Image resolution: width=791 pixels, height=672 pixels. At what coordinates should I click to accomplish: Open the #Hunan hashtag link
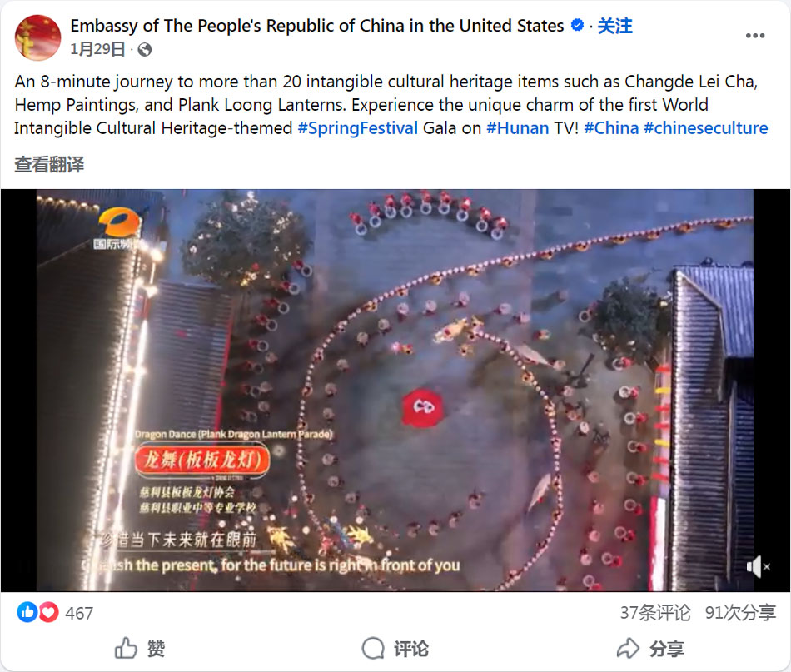click(x=518, y=128)
